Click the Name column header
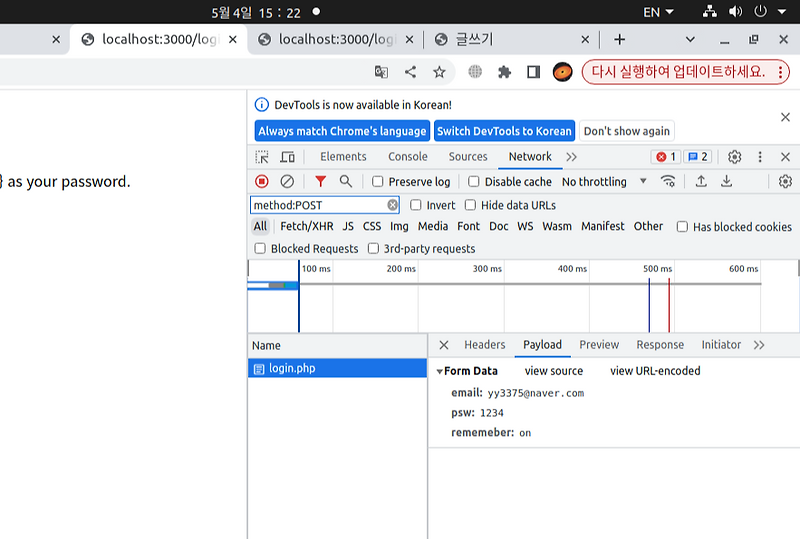 pos(337,346)
